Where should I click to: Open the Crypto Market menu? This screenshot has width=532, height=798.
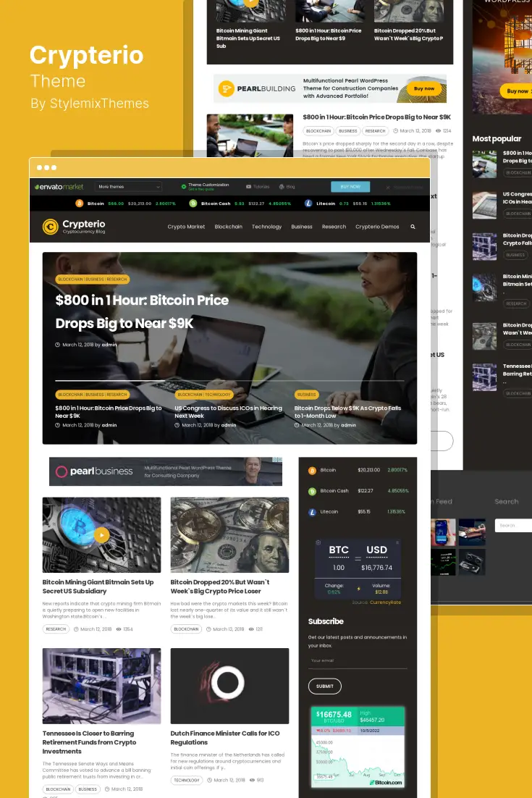pyautogui.click(x=186, y=227)
